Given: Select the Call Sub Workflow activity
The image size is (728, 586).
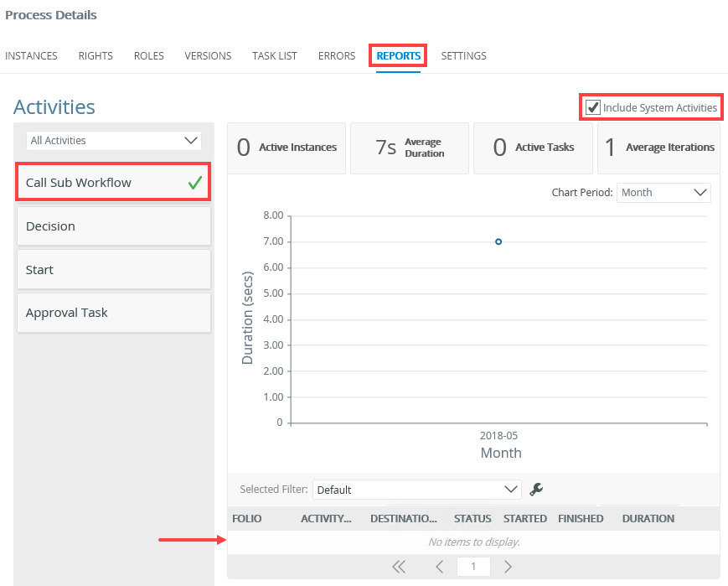Looking at the screenshot, I should 113,183.
